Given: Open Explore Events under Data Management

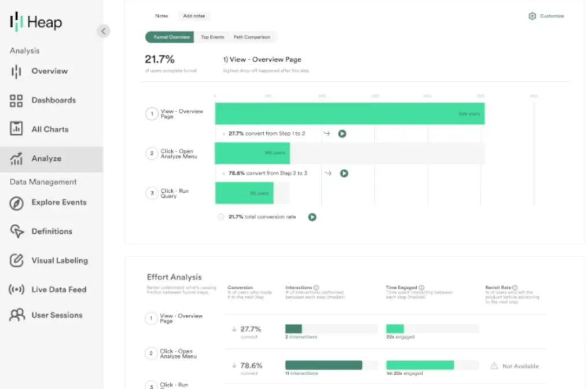Looking at the screenshot, I should pyautogui.click(x=53, y=203).
